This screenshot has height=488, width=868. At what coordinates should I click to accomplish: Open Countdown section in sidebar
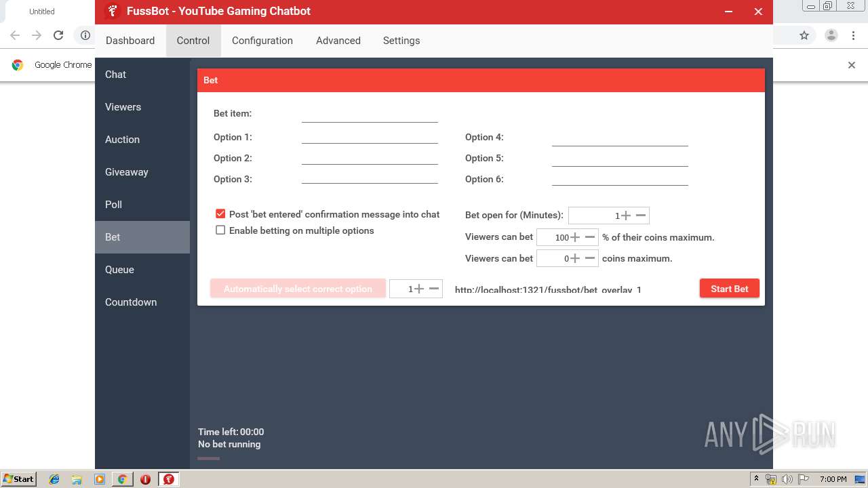pyautogui.click(x=142, y=302)
